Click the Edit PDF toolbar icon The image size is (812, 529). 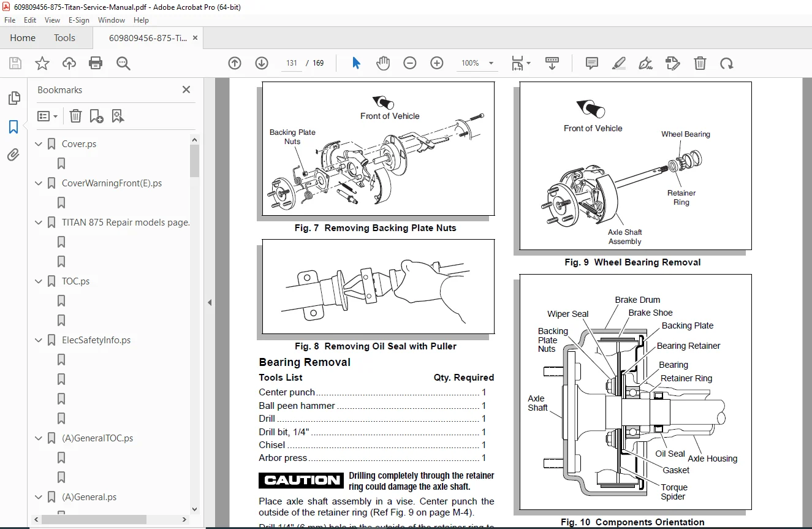click(672, 63)
